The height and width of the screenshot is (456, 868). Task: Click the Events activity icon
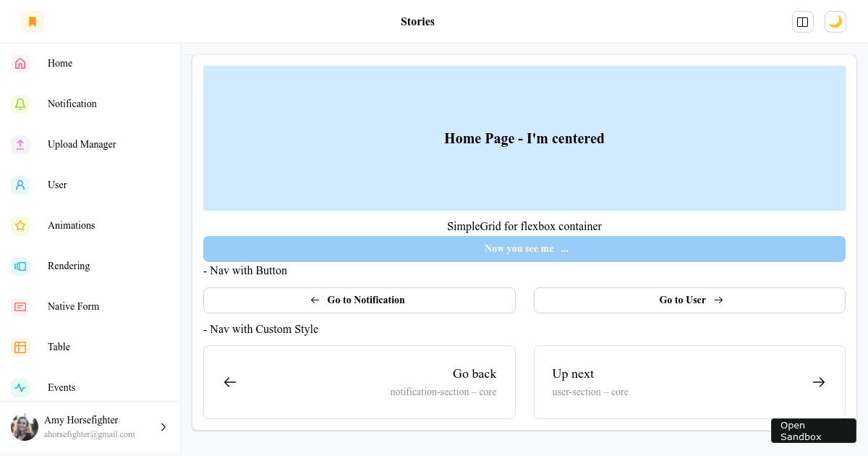[20, 387]
